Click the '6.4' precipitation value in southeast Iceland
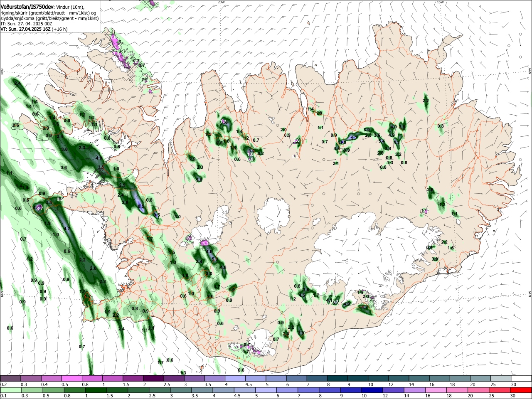532x399 pixels. click(429, 247)
